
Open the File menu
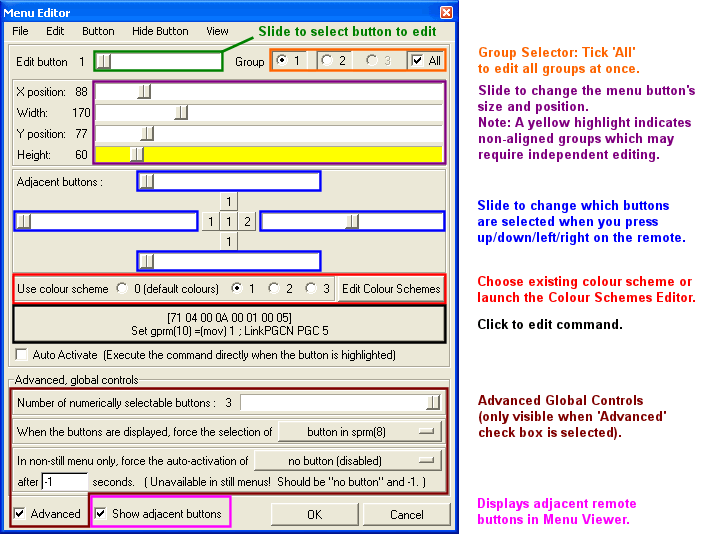click(20, 31)
